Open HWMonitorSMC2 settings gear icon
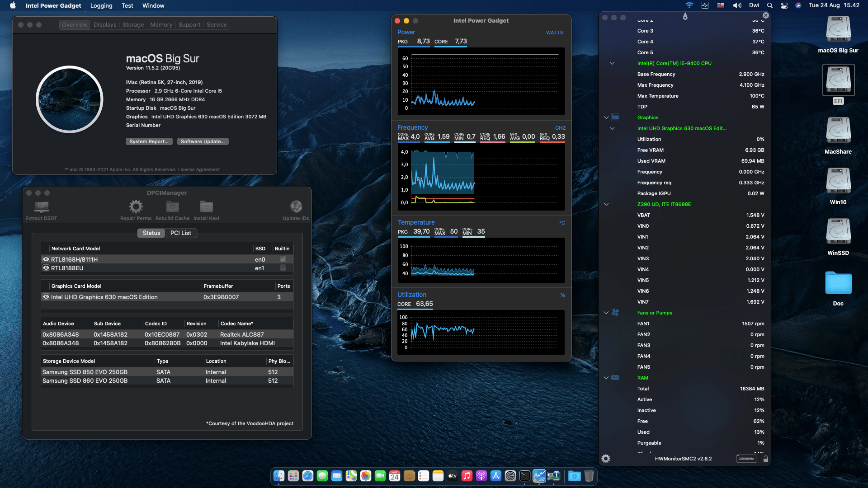This screenshot has width=868, height=488. coord(606,459)
